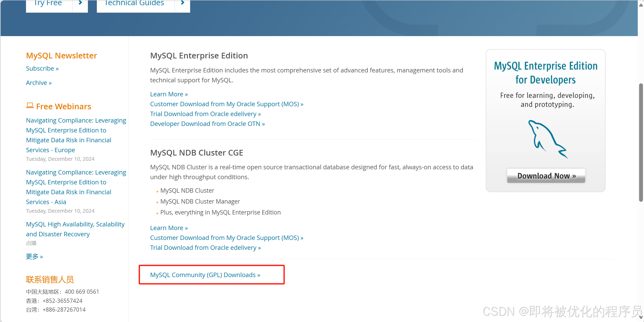Click the scrollbar up arrow
644x322 pixels.
coord(640,5)
